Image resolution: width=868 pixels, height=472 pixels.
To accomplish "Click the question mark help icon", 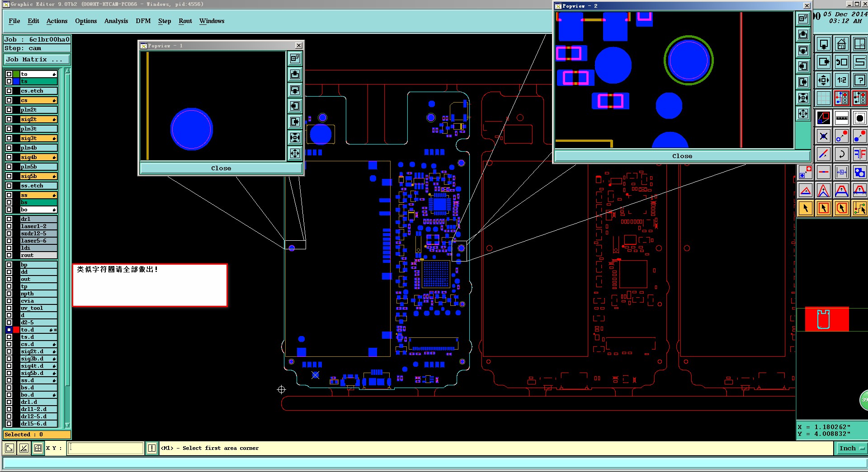I will point(859,80).
